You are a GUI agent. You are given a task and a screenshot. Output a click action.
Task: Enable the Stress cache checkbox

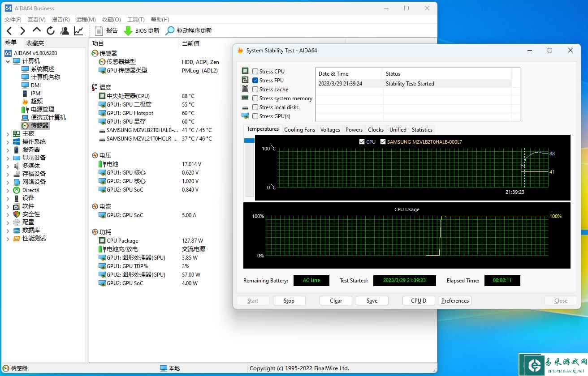255,89
